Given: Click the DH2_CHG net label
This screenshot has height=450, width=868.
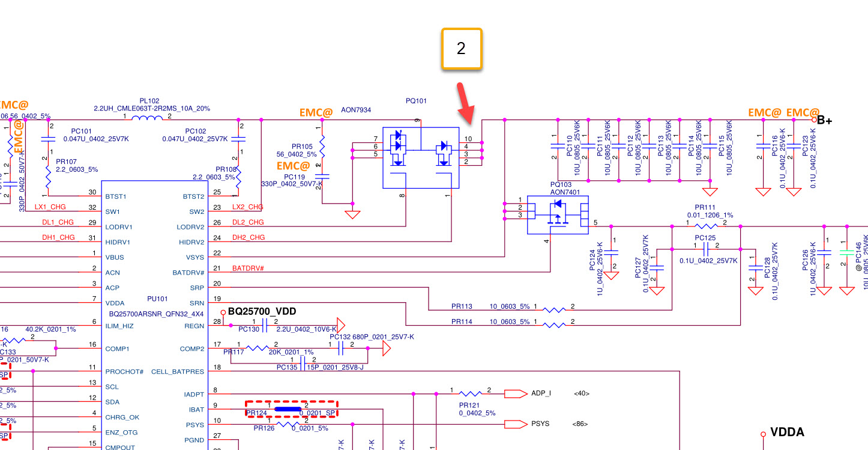Looking at the screenshot, I should click(248, 237).
